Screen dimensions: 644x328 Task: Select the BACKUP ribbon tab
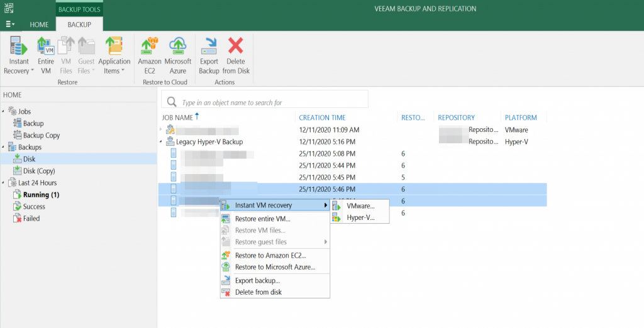tap(79, 25)
